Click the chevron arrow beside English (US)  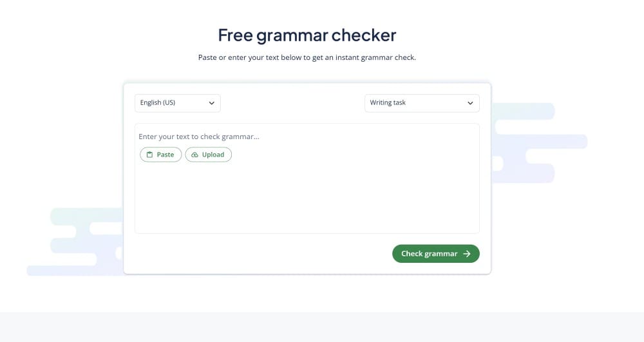pyautogui.click(x=211, y=103)
